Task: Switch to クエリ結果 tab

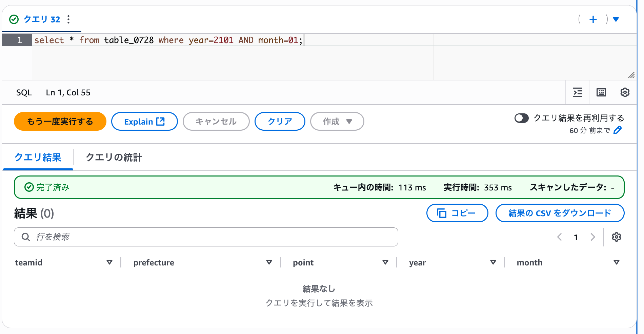Action: pyautogui.click(x=38, y=157)
